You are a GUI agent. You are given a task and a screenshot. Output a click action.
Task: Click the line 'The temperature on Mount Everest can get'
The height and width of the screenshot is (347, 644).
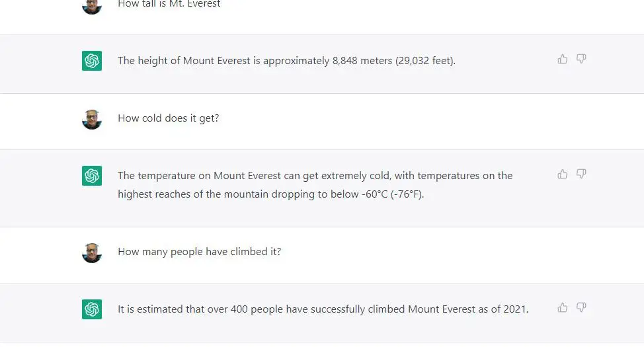click(218, 176)
